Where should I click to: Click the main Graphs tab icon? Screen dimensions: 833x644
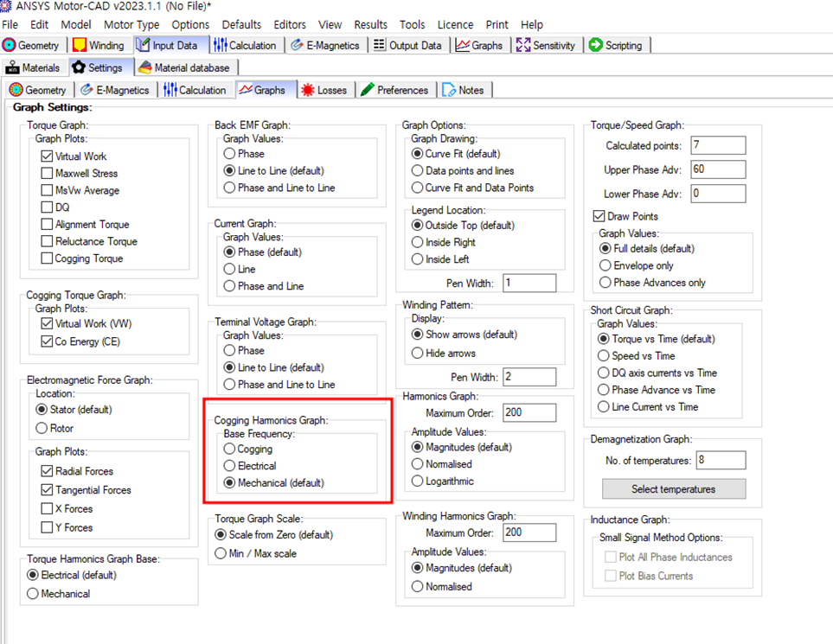pos(463,45)
